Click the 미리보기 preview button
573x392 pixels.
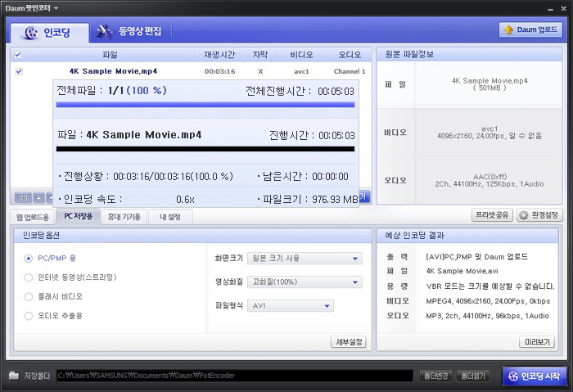click(x=536, y=342)
